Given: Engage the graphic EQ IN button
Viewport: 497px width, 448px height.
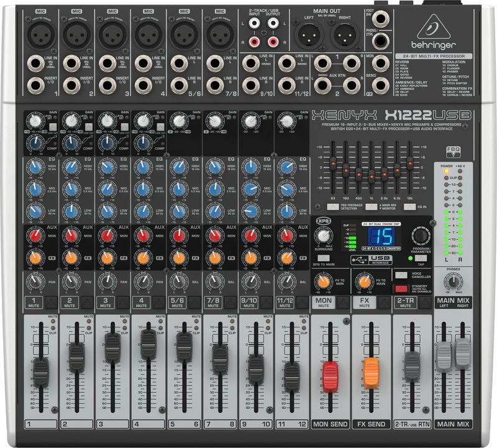Looking at the screenshot, I should click(x=409, y=207).
